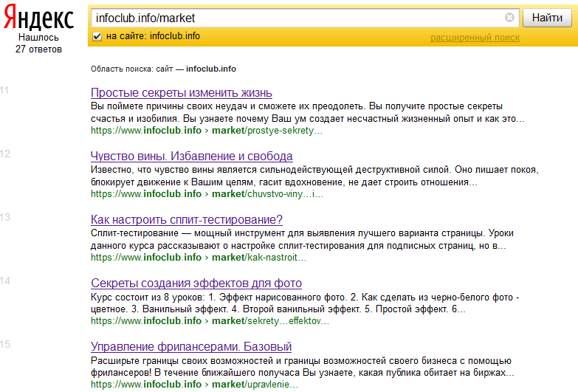Image resolution: width=578 pixels, height=392 pixels.
Task: Click snippet starting 'Расширьте границы своих возможностей'
Action: pos(302,366)
